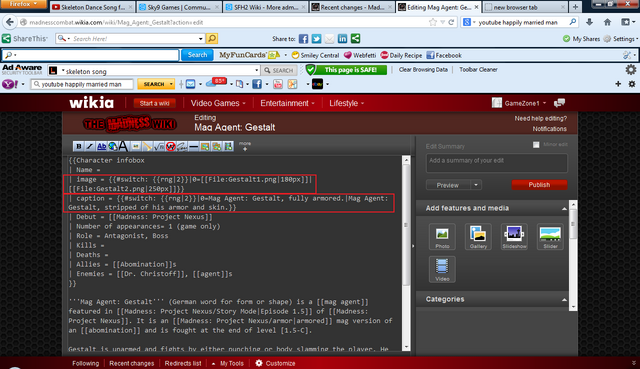This screenshot has height=369, width=640.
Task: Insert embedded file picture icon in editor
Action: (x=136, y=146)
